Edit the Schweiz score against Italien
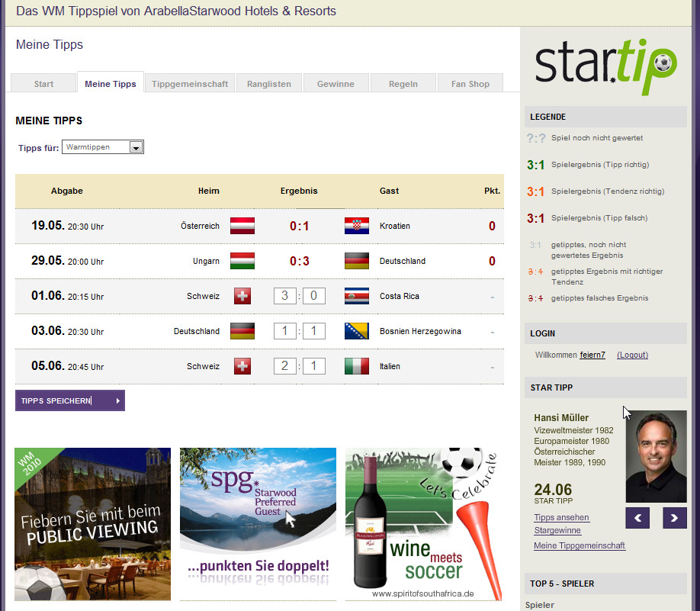Image resolution: width=700 pixels, height=611 pixels. tap(285, 366)
